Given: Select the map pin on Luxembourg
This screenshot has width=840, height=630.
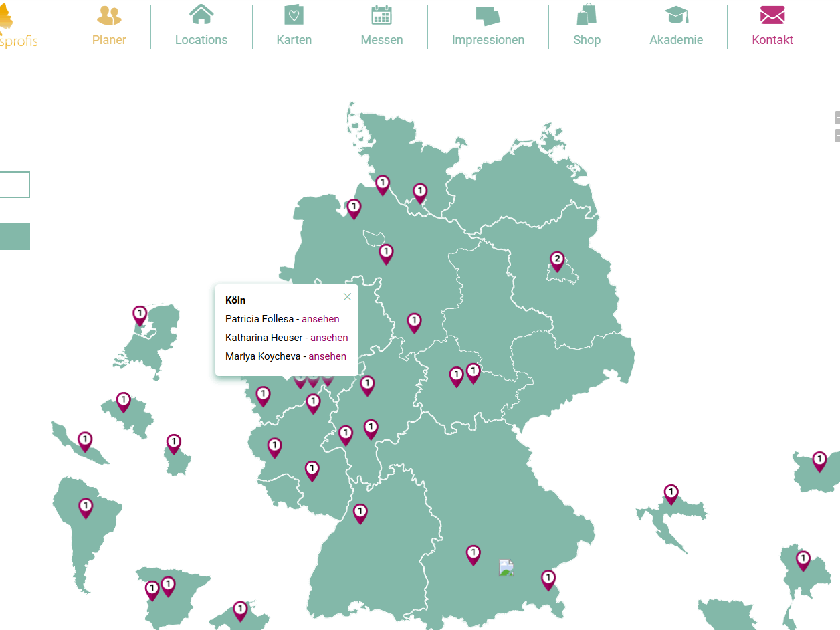Looking at the screenshot, I should coord(174,443).
